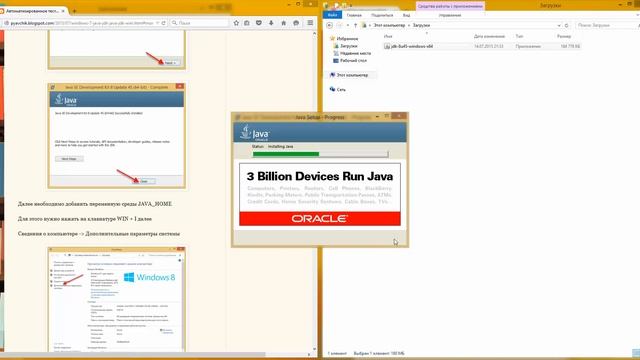Open a new Firefox tab
Viewport: 640px width, 360px height.
pyautogui.click(x=74, y=11)
